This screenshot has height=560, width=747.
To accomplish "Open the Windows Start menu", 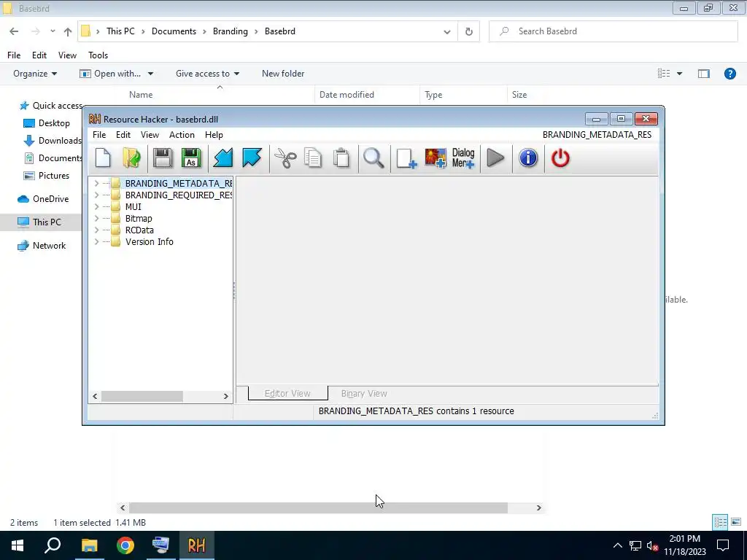I will point(18,545).
